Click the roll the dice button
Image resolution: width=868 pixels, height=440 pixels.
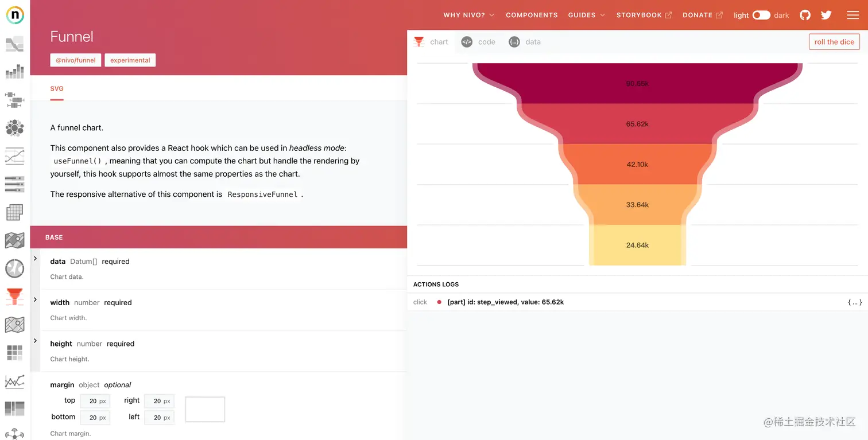point(834,42)
